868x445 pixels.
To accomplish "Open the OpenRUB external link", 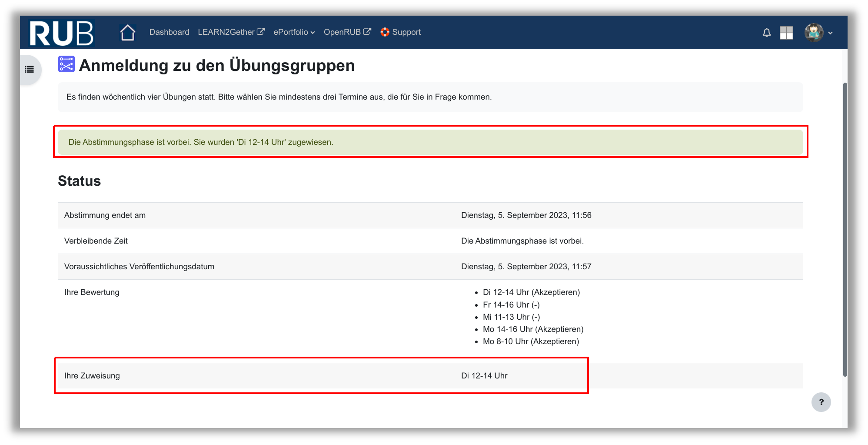I will [x=347, y=32].
